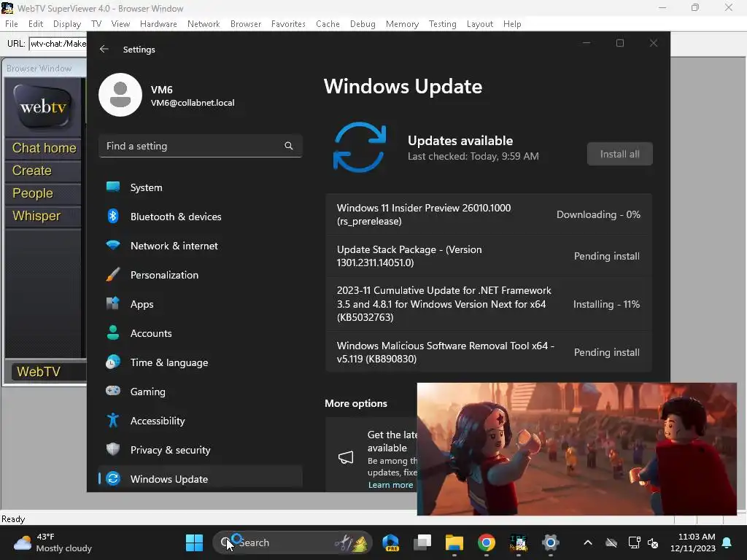Screen dimensions: 747x560
Task: Click Update Stack Package update row
Action: coord(488,256)
